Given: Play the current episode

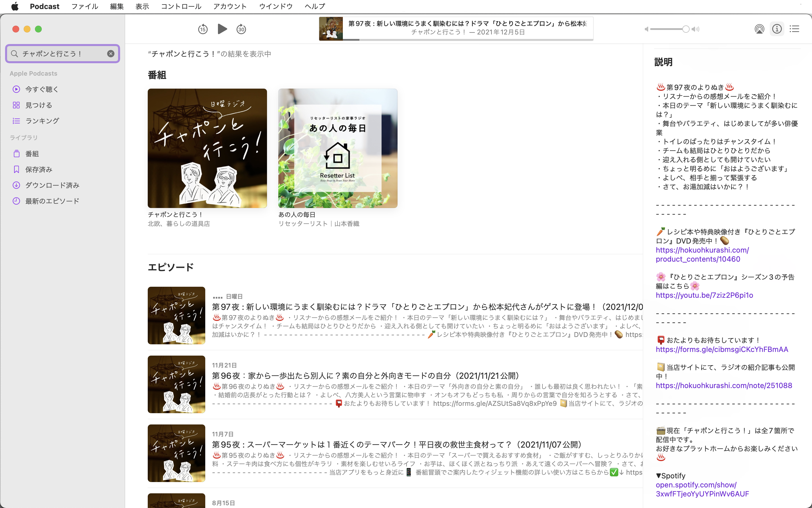Looking at the screenshot, I should tap(222, 29).
